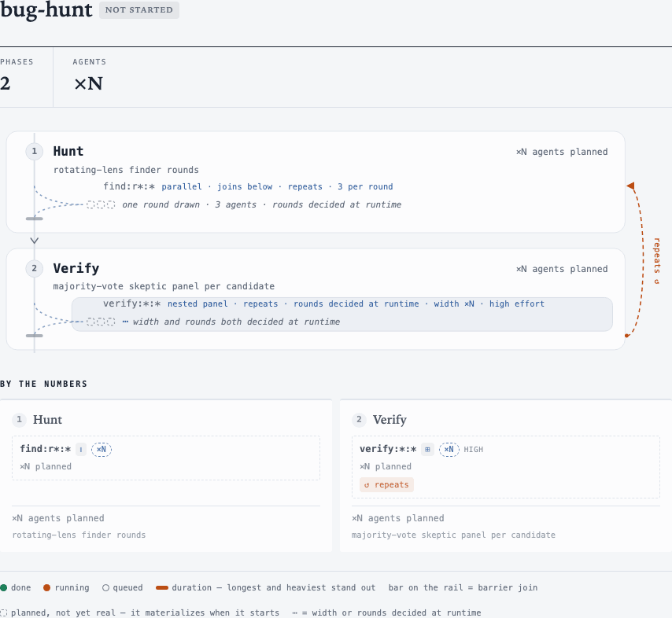Click the nested panel tag on verify
Viewport: 672px width, 618px height.
[198, 303]
